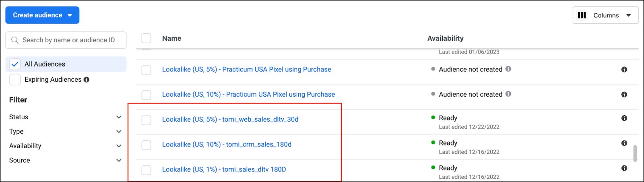Toggle the All Audiences checkbox

(15, 64)
